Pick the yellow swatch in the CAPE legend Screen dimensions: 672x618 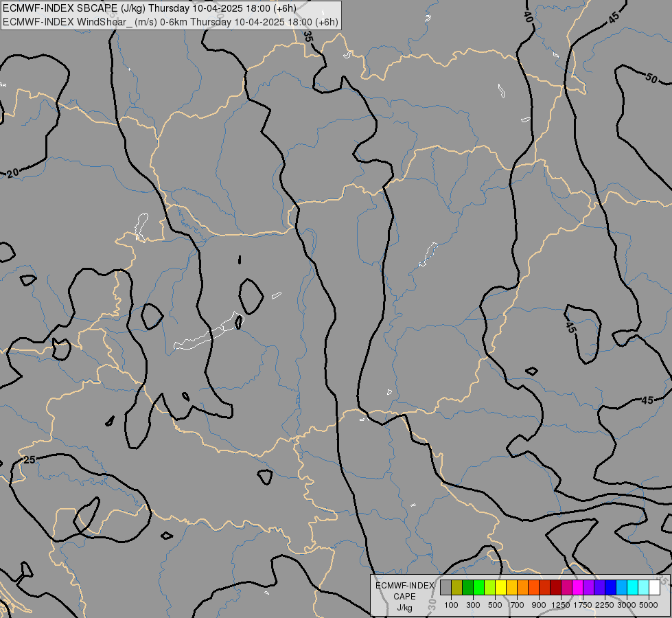tap(501, 587)
